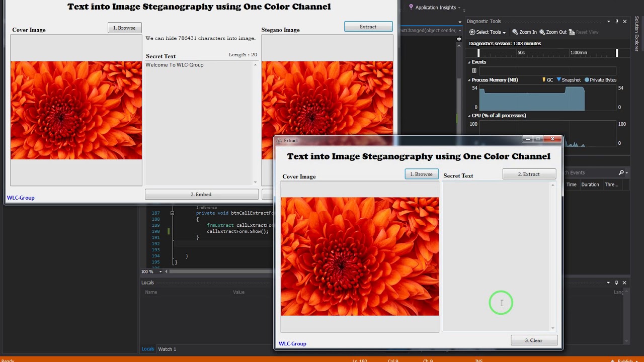Switch to the Watch 1 tab
Screen dimensions: 644x362
click(x=167, y=349)
